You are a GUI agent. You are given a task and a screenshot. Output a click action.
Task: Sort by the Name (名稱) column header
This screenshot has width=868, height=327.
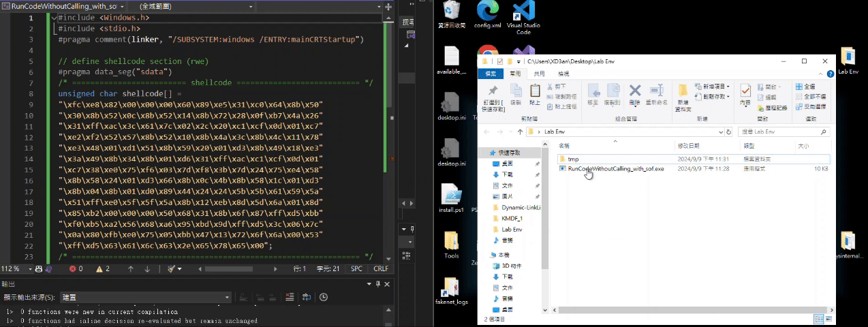(x=616, y=146)
